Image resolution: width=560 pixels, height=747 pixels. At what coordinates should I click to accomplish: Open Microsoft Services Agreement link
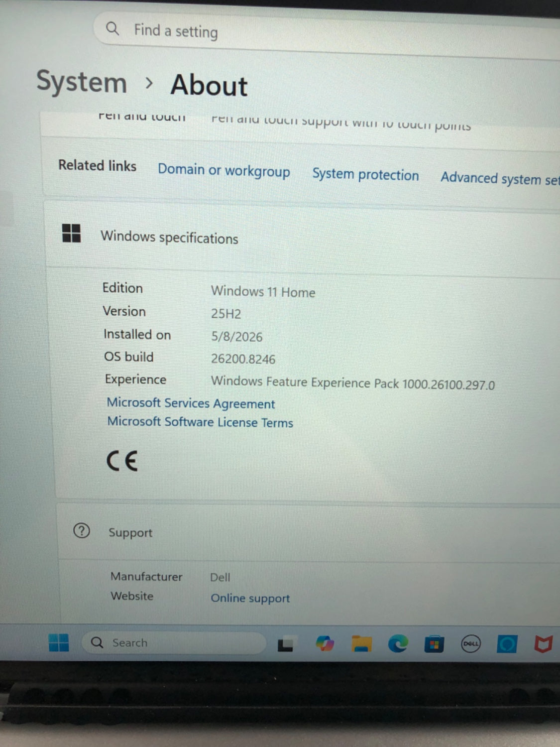tap(191, 403)
